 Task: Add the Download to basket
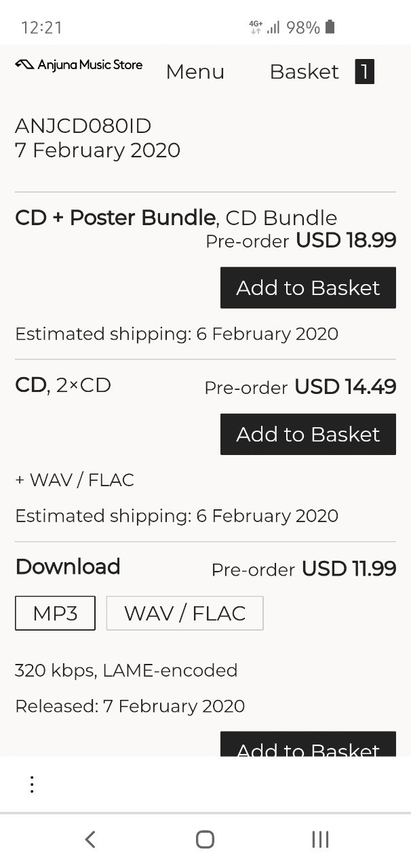tap(308, 745)
